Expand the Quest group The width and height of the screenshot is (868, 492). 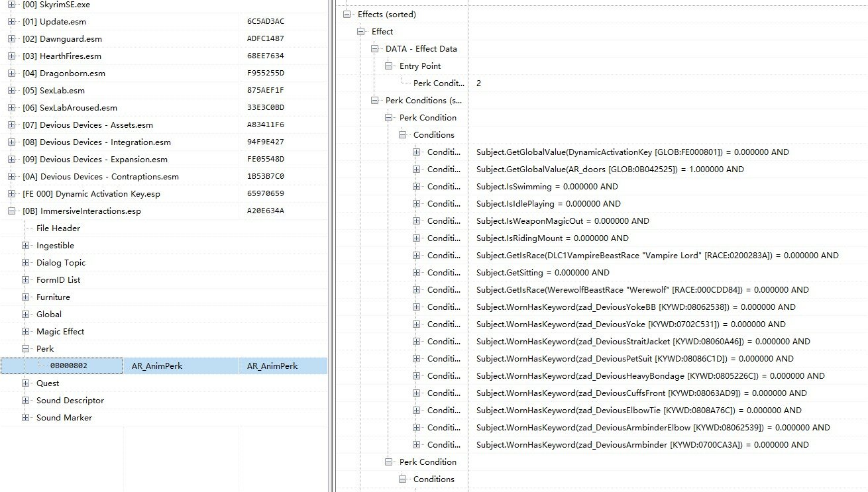coord(25,383)
